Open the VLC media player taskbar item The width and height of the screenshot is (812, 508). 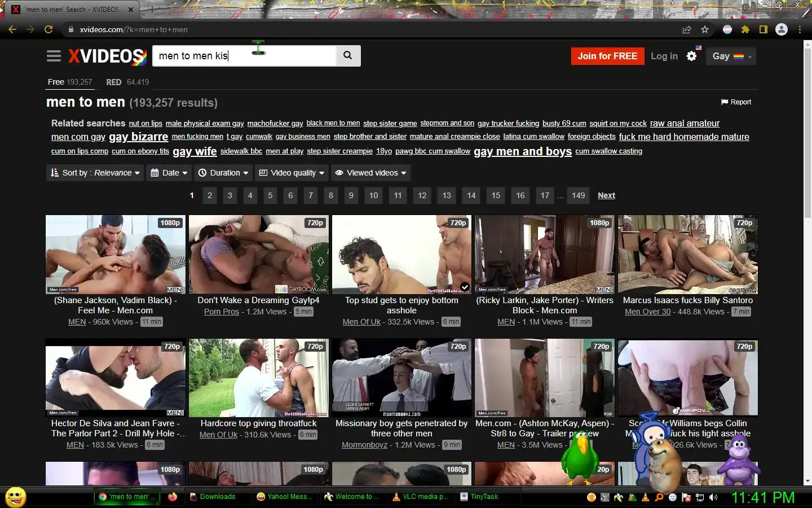421,497
